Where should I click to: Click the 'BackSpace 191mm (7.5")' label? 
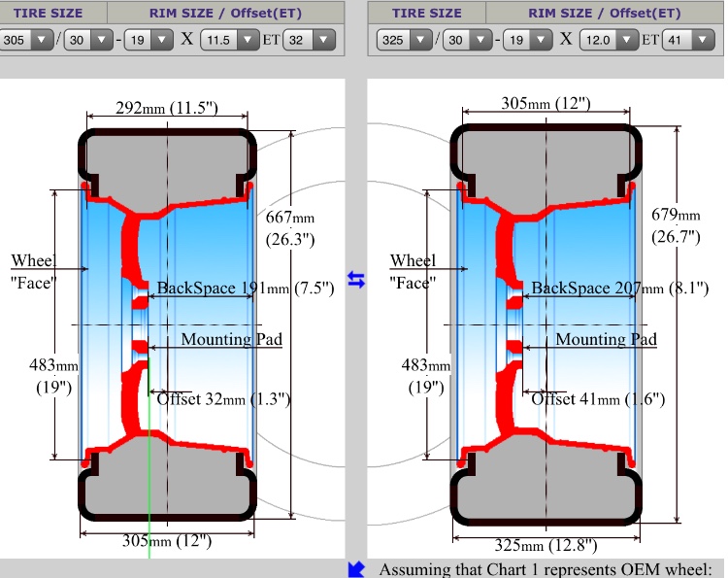coord(245,288)
